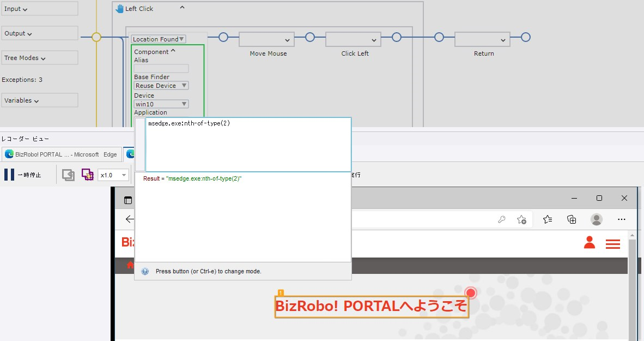Screen dimensions: 644x341
Task: Click the blue hand icon beside Left Click
Action: point(119,9)
